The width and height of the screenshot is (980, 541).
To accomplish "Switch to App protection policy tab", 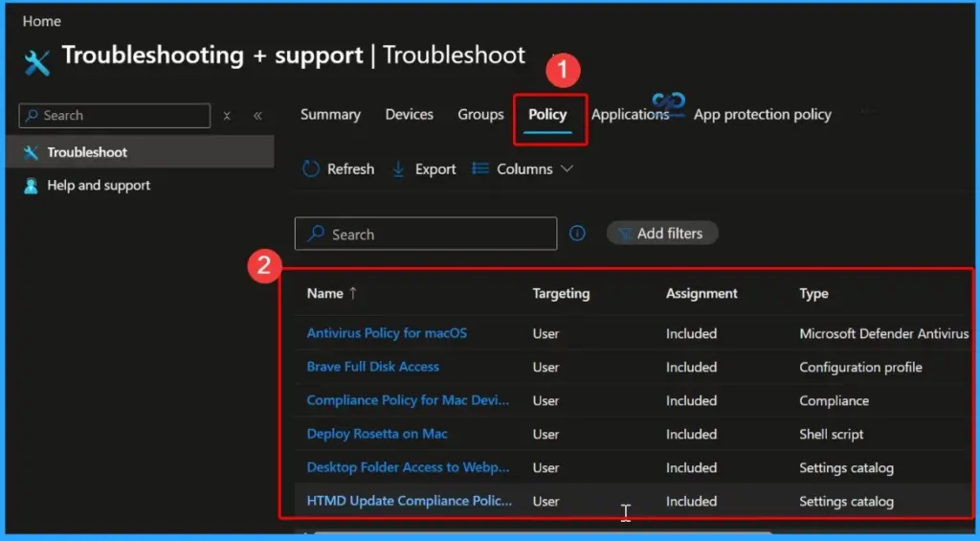I will pos(763,115).
